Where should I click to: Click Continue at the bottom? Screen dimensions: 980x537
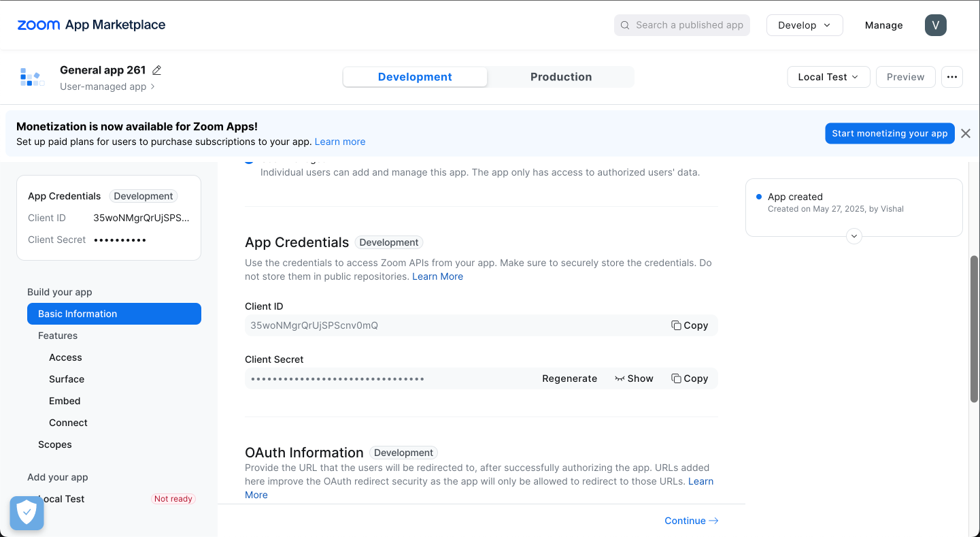click(692, 521)
